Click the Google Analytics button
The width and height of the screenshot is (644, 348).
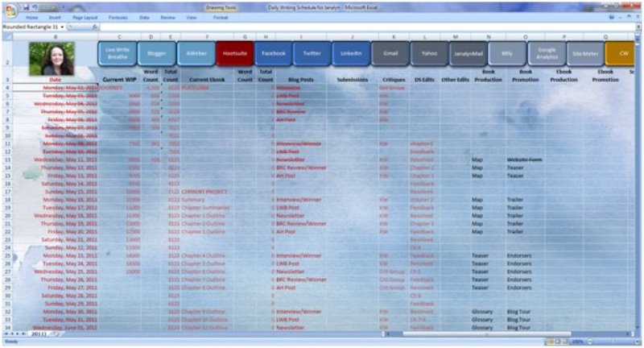tap(547, 53)
